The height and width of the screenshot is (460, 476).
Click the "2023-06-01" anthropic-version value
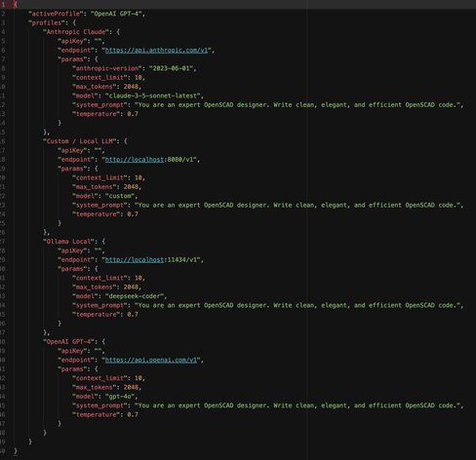pos(171,68)
